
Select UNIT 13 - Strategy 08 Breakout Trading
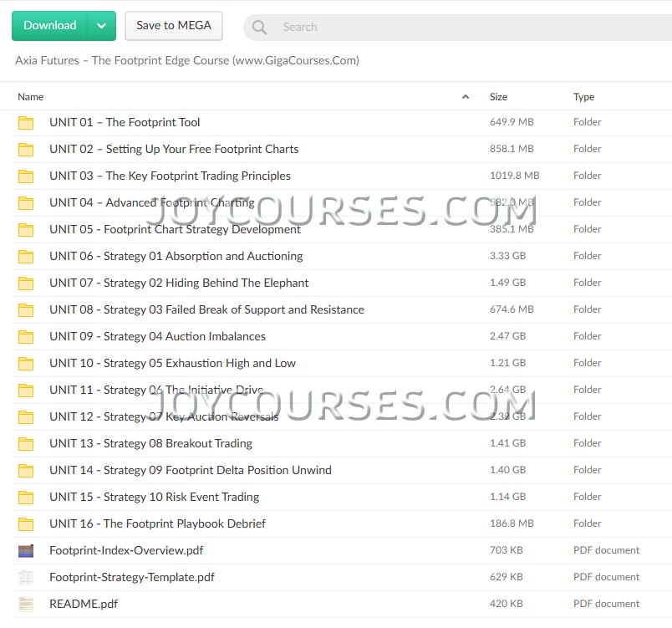click(x=150, y=443)
